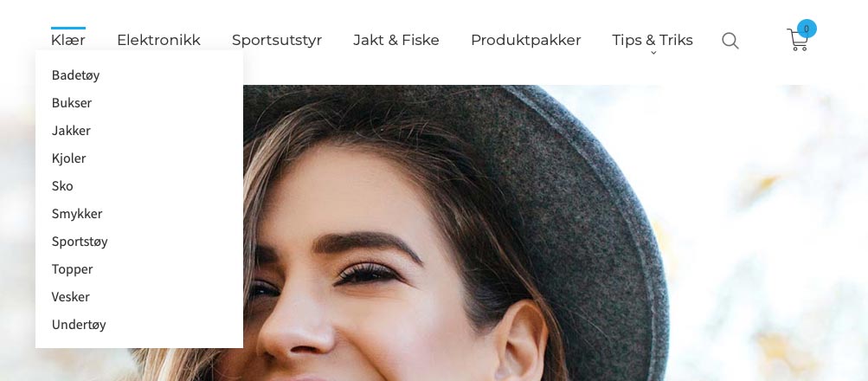Image resolution: width=868 pixels, height=381 pixels.
Task: Choose Sportstøy in the dropdown
Action: click(80, 242)
